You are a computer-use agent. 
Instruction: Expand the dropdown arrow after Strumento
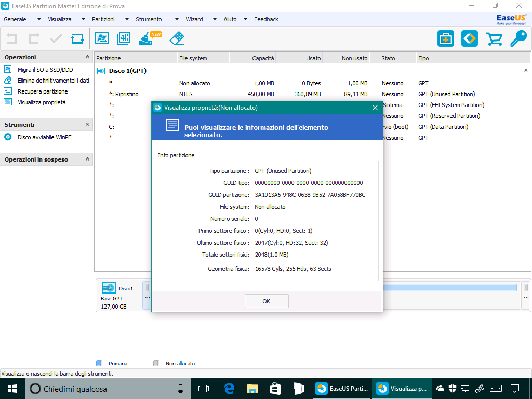[177, 19]
